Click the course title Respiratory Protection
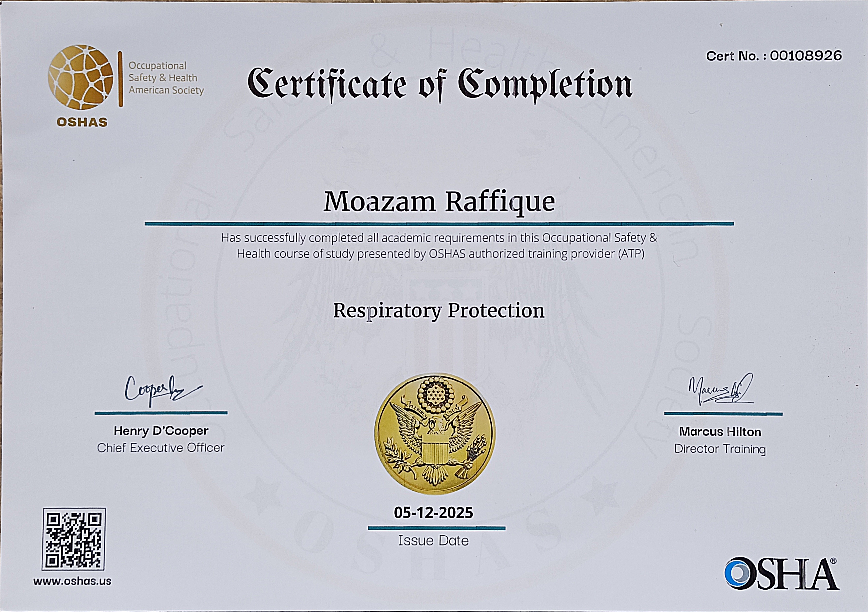Viewport: 868px width, 612px height. pyautogui.click(x=439, y=311)
